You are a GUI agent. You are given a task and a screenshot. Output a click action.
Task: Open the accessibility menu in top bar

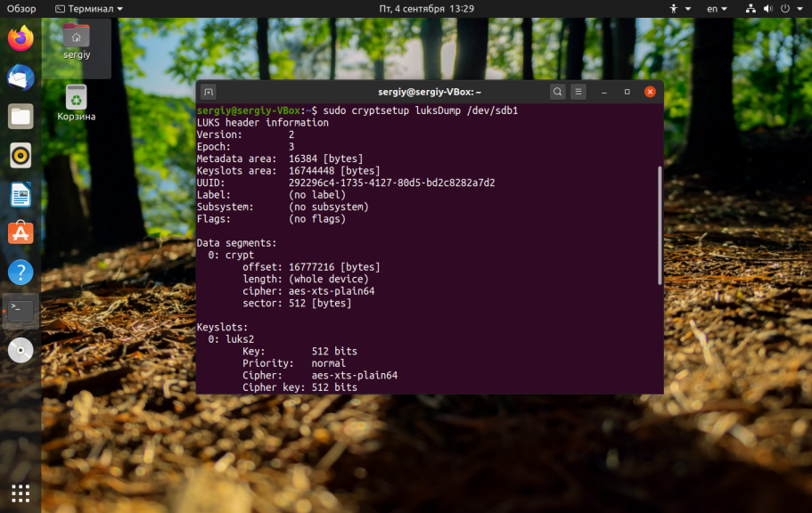click(680, 9)
